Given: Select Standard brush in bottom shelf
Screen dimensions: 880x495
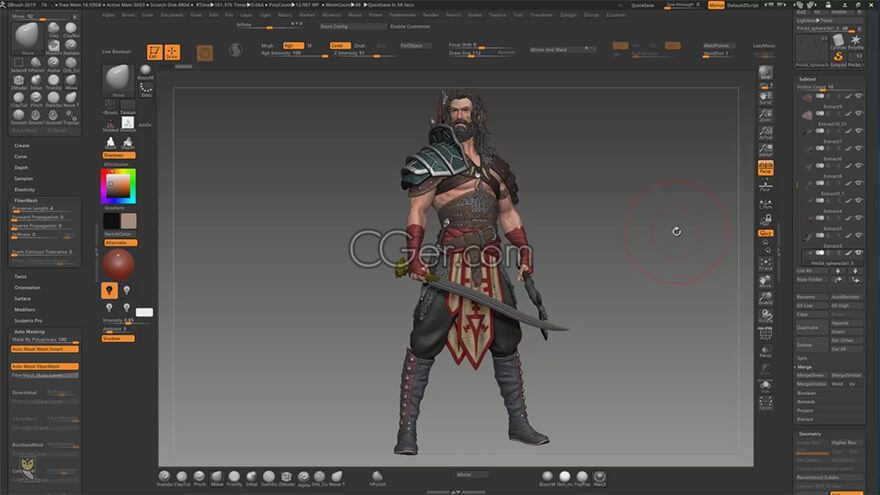Looking at the screenshot, I should pyautogui.click(x=164, y=478).
